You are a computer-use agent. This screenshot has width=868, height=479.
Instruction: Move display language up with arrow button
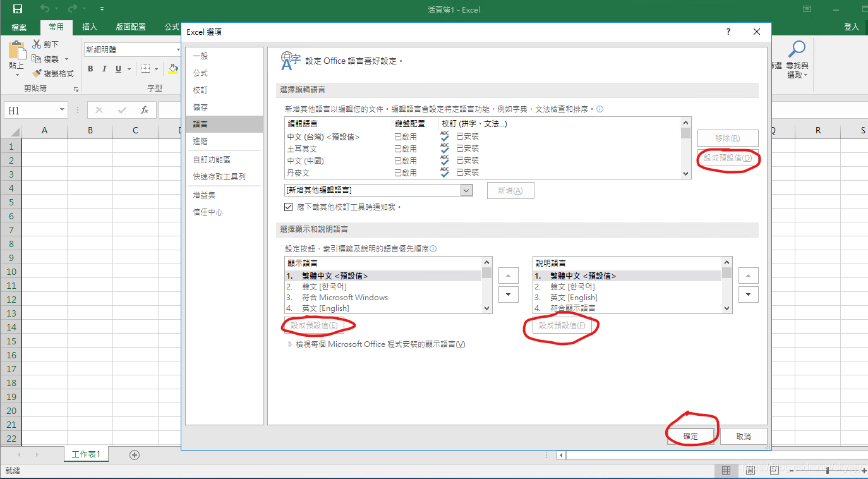tap(509, 276)
